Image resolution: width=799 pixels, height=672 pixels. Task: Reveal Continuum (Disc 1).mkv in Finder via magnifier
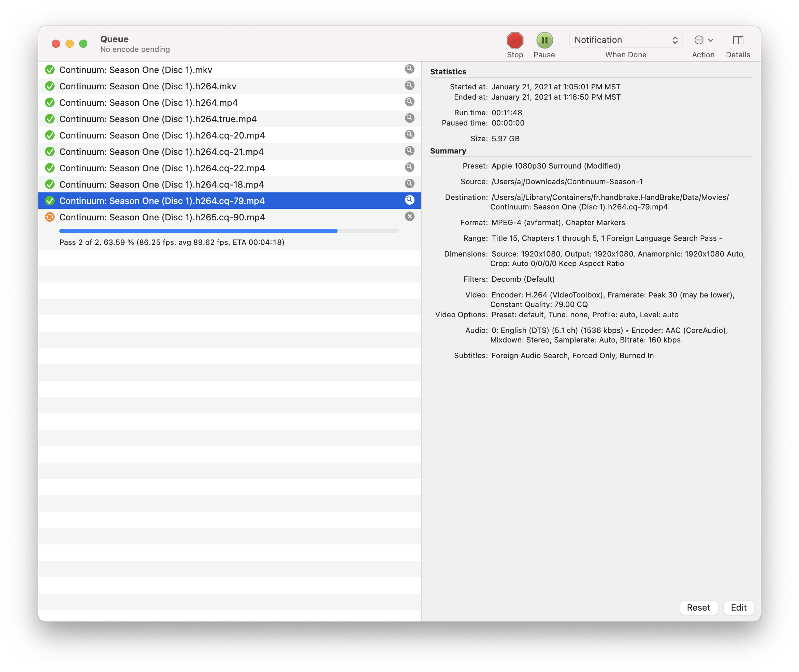(x=410, y=69)
